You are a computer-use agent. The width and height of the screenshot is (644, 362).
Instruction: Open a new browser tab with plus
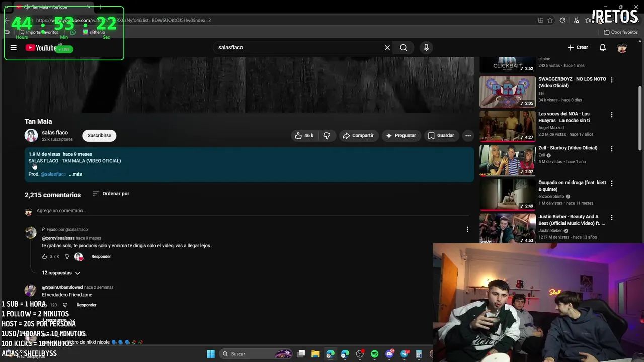pyautogui.click(x=101, y=7)
